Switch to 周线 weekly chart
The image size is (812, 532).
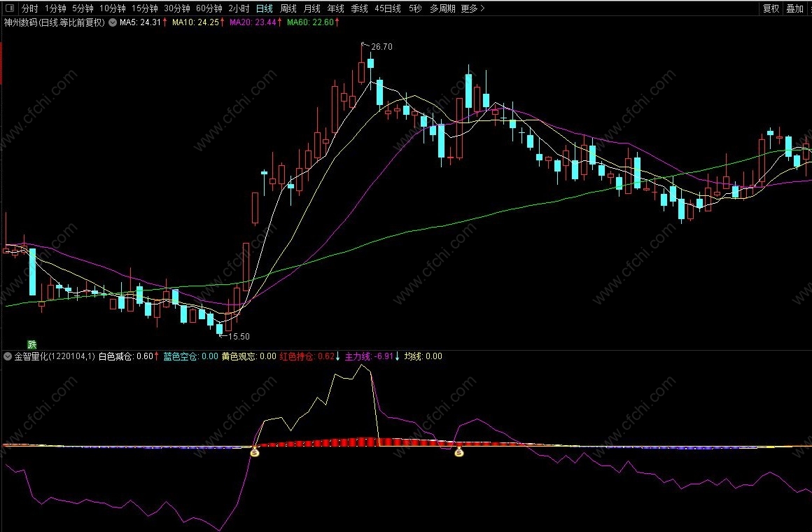[288, 8]
